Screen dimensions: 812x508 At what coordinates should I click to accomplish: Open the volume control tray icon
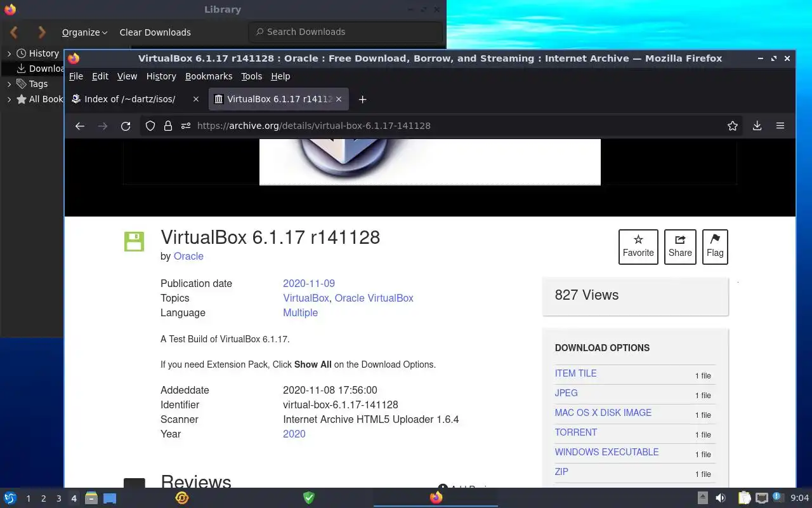tap(721, 498)
